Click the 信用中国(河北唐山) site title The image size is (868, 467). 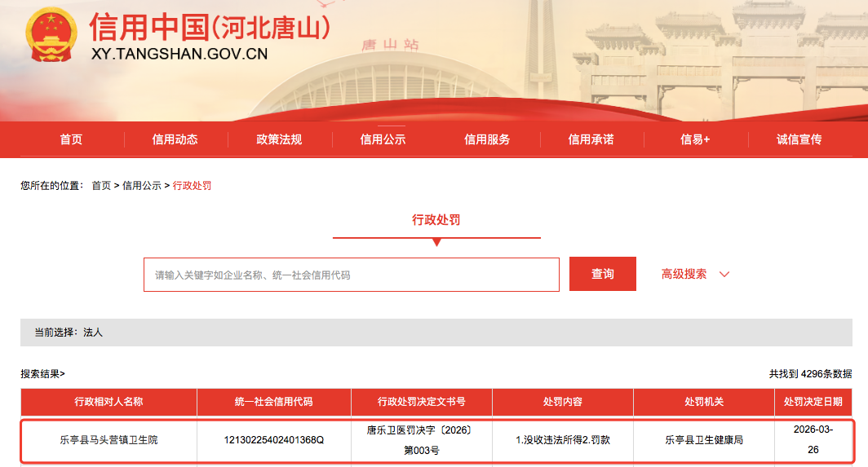coord(210,28)
